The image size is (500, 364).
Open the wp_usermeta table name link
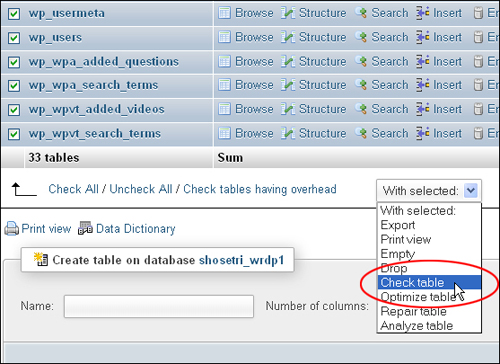pos(67,13)
